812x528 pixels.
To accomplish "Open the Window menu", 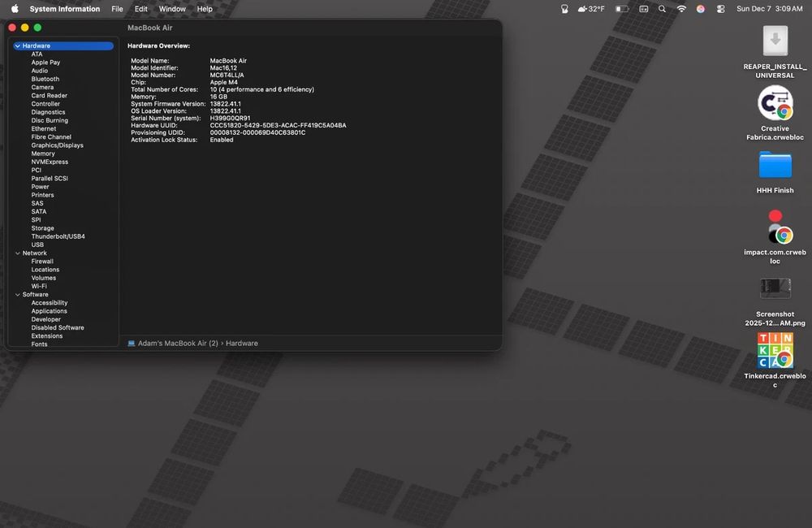I will point(172,9).
